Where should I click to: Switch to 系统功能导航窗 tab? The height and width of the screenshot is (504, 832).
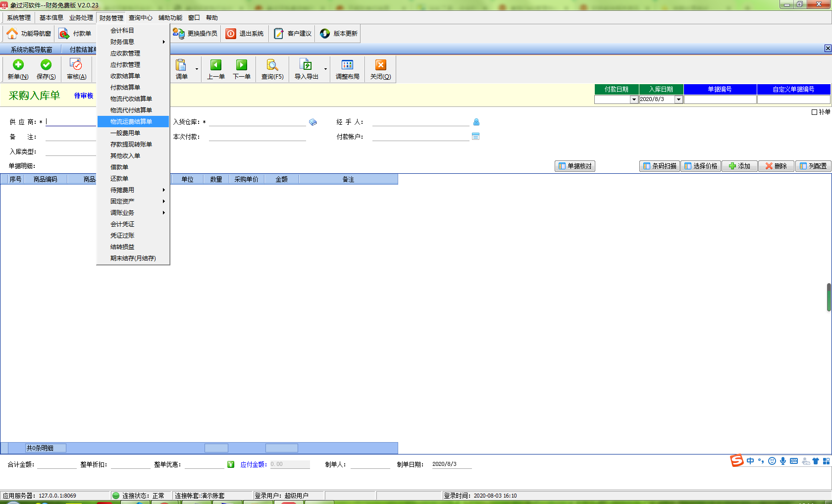(x=31, y=50)
